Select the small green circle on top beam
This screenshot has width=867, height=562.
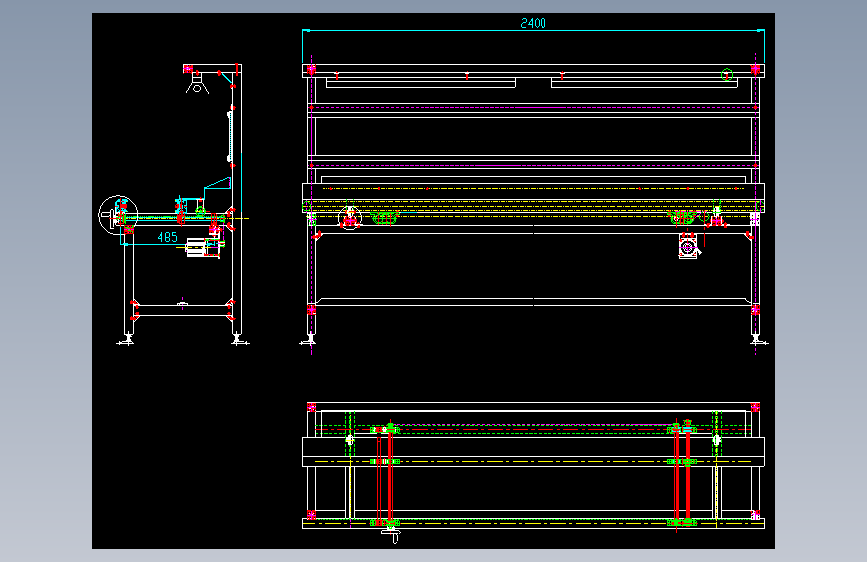coord(727,74)
